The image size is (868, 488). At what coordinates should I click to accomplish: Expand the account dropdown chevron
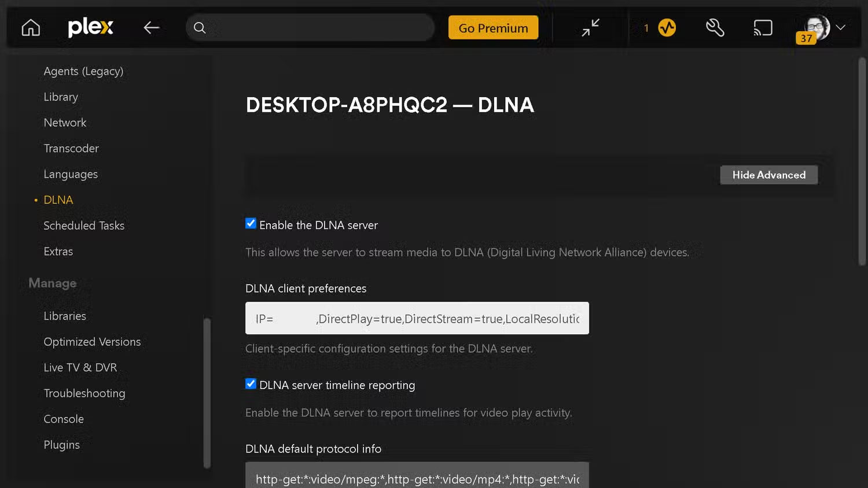click(x=841, y=27)
